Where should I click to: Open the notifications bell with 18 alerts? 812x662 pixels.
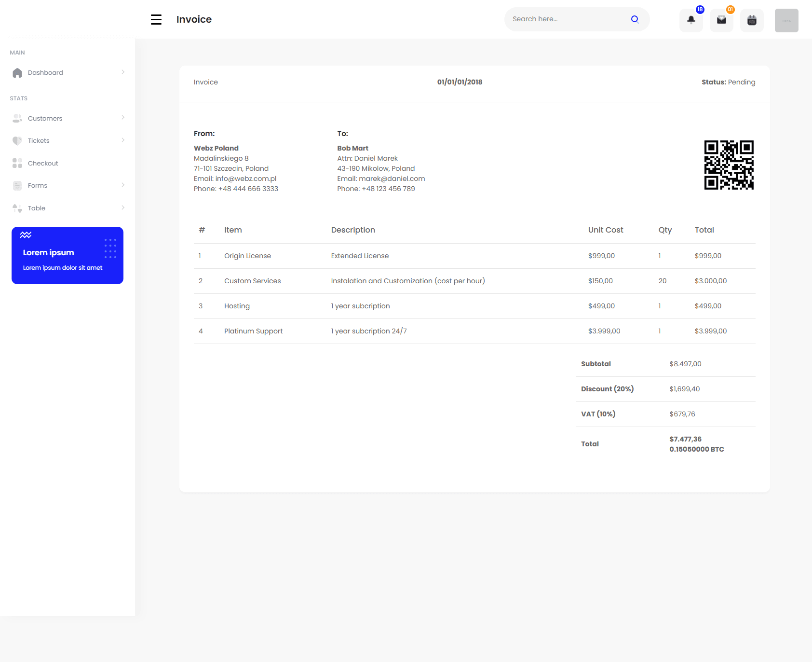click(x=690, y=20)
